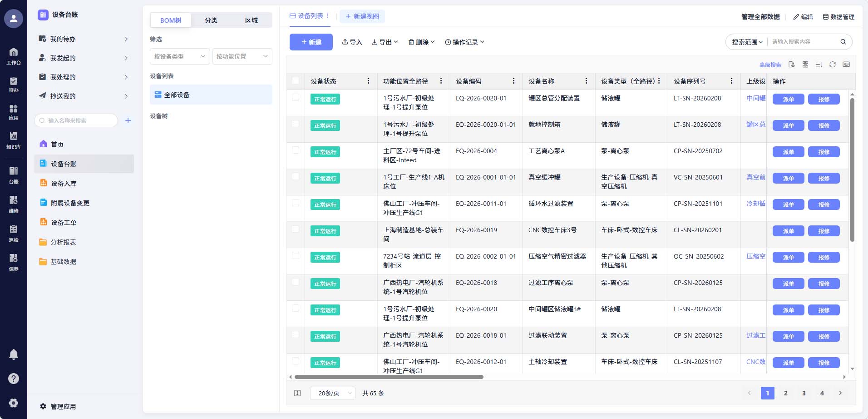This screenshot has width=868, height=419.
Task: Open 附属设备变更 in the left menu
Action: (84, 203)
